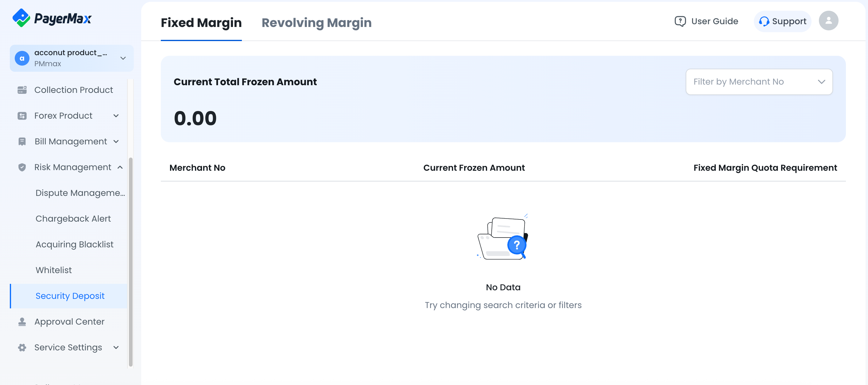The image size is (868, 385).
Task: Expand the Forex Product menu chevron
Action: coord(116,116)
